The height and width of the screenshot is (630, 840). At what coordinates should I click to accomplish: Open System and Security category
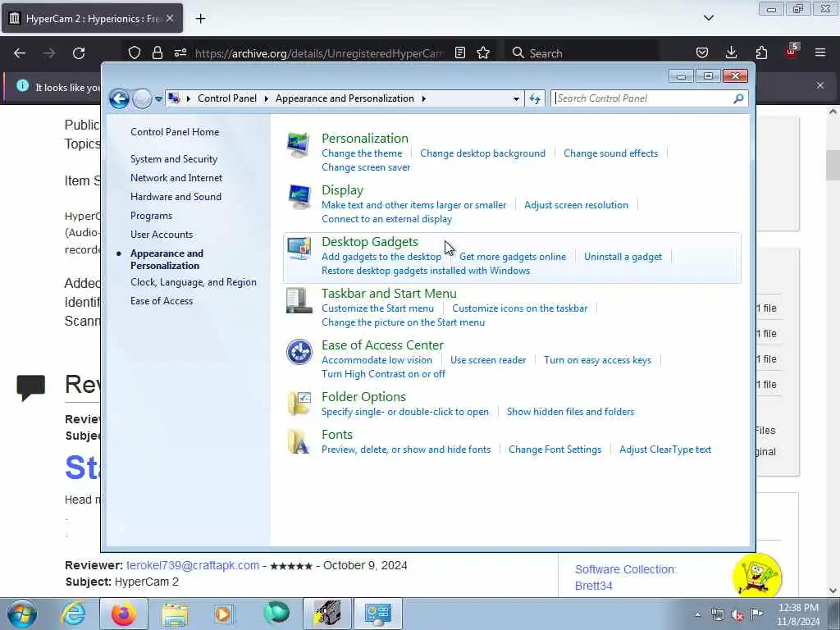(x=174, y=159)
